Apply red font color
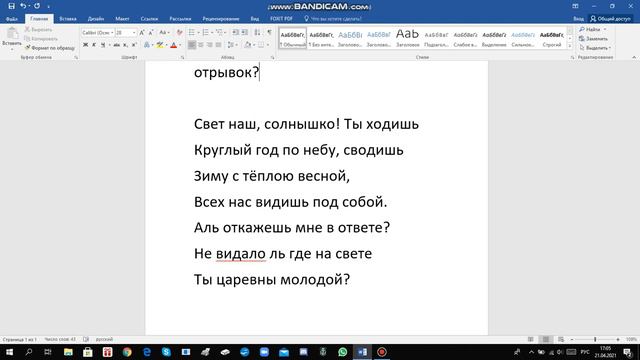Image resolution: width=640 pixels, height=360 pixels. [173, 45]
